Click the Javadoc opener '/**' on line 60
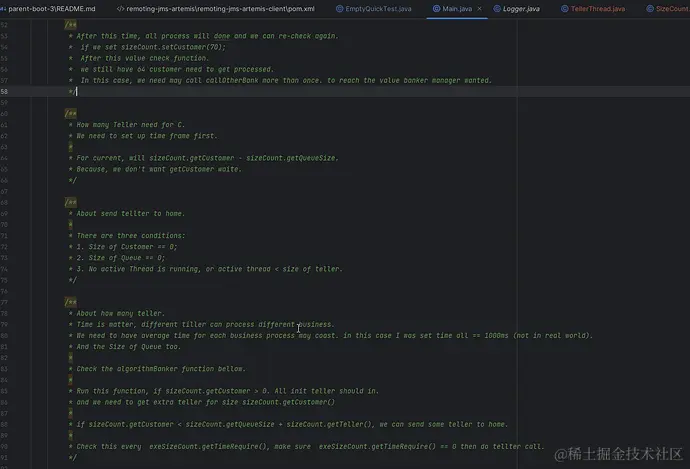The height and width of the screenshot is (469, 690). point(70,114)
